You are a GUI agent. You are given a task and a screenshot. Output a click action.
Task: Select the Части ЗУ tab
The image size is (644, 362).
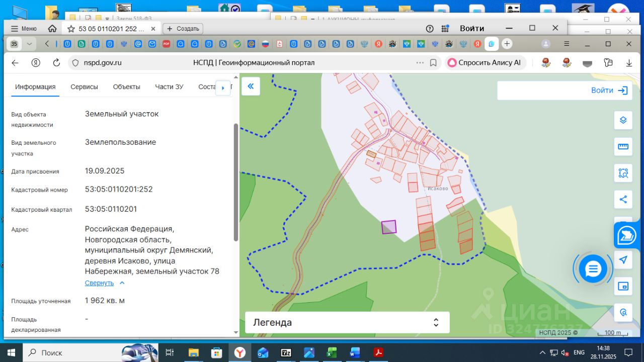(169, 86)
